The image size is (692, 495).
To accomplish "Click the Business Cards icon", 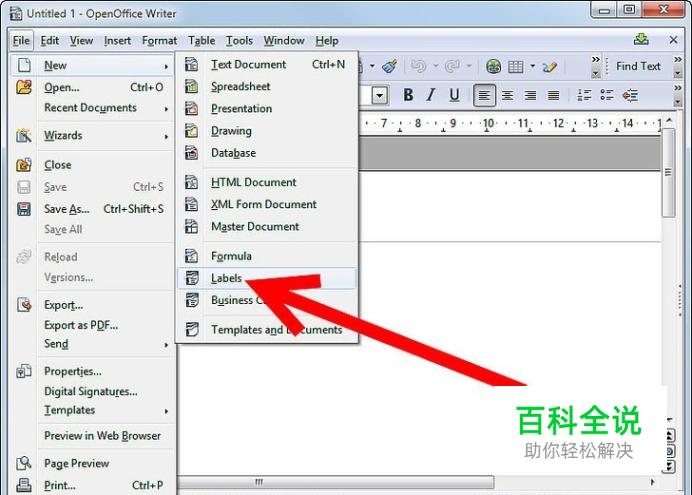I will [191, 300].
